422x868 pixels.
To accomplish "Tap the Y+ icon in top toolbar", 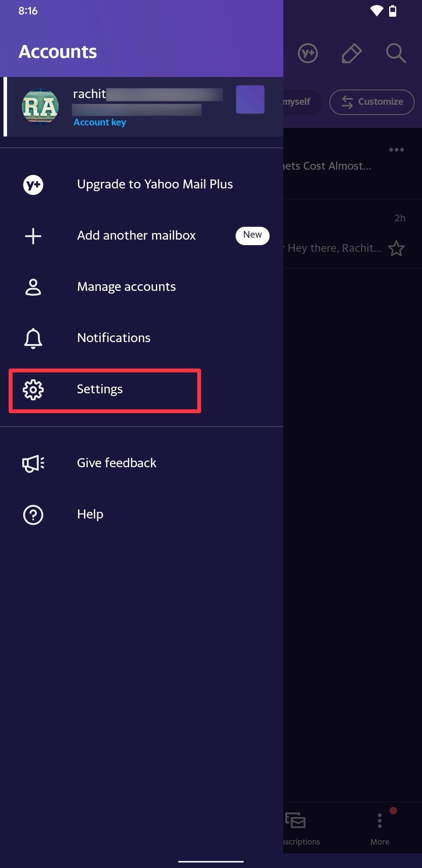I will pyautogui.click(x=308, y=53).
